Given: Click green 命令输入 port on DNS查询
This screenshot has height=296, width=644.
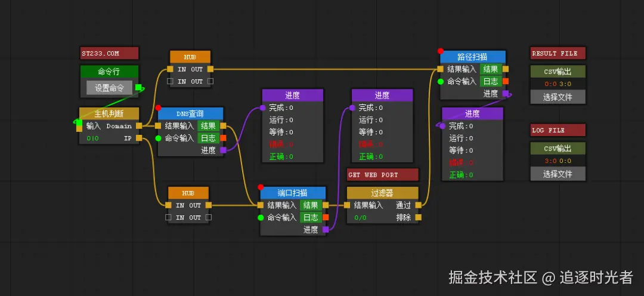Looking at the screenshot, I should click(158, 138).
